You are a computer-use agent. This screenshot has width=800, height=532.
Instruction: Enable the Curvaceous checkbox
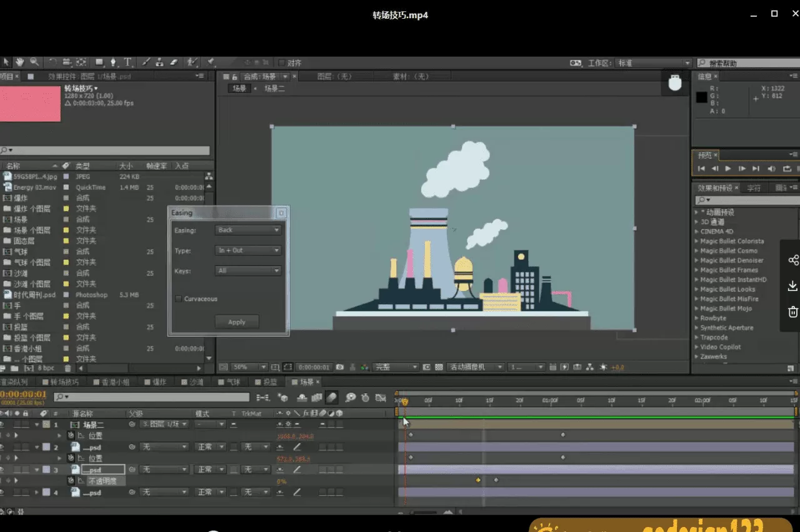coord(179,299)
